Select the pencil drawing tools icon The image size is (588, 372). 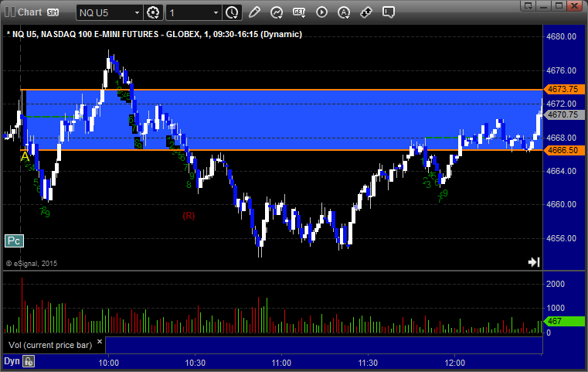254,12
